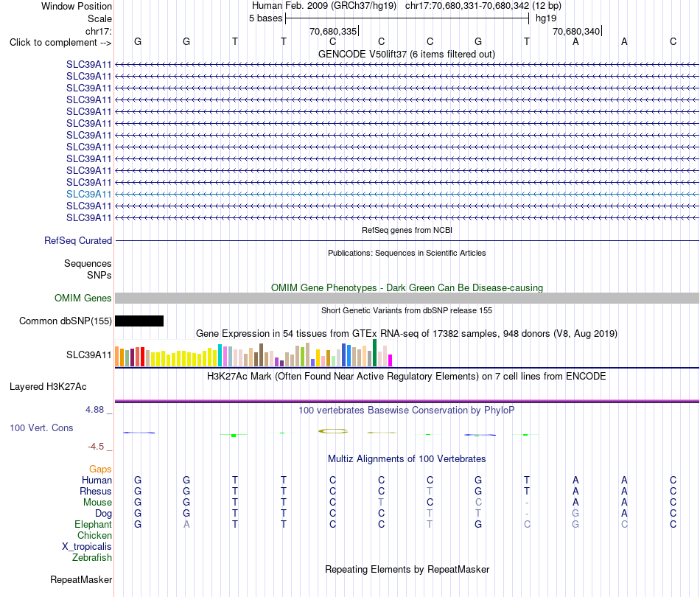
Task: Click the light-blue SLC39A11 transcript arrow line
Action: tap(407, 195)
